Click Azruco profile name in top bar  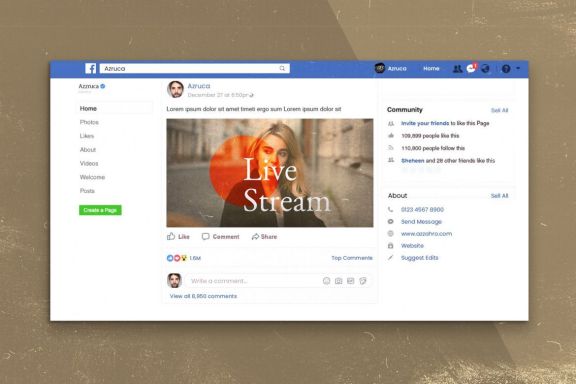coord(397,68)
